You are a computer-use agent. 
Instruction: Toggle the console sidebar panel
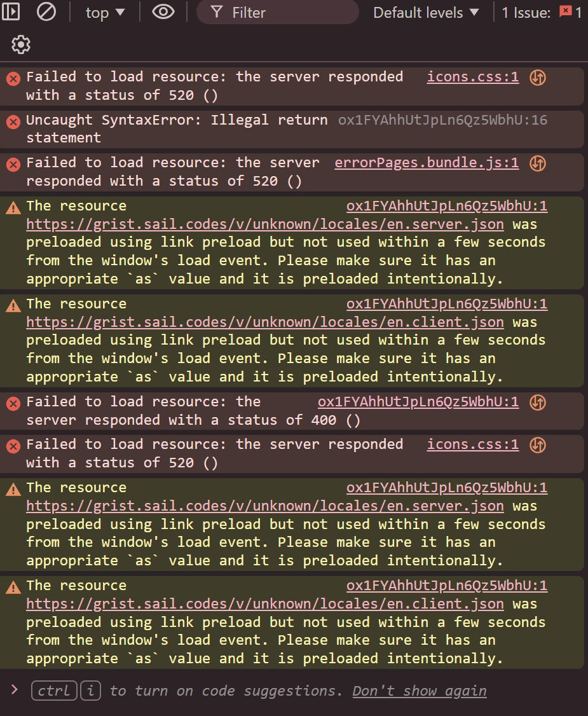11,12
